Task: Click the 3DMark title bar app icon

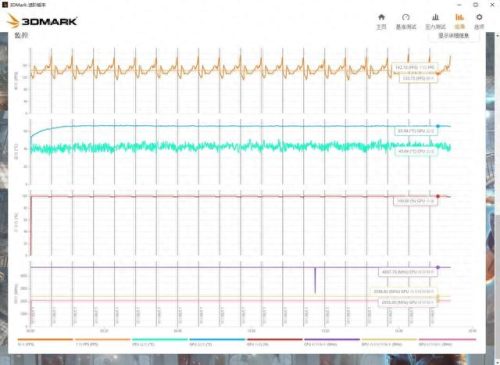Action: coord(5,5)
